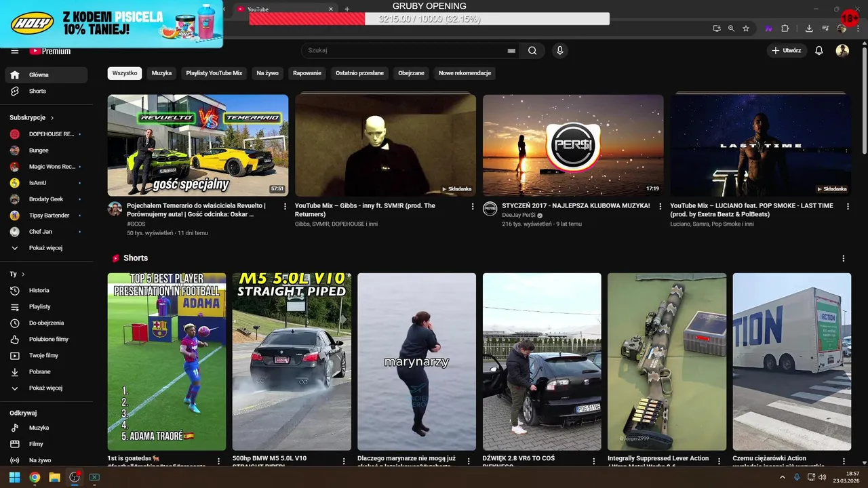Click the search magnifier button
The image size is (868, 488).
(x=532, y=50)
